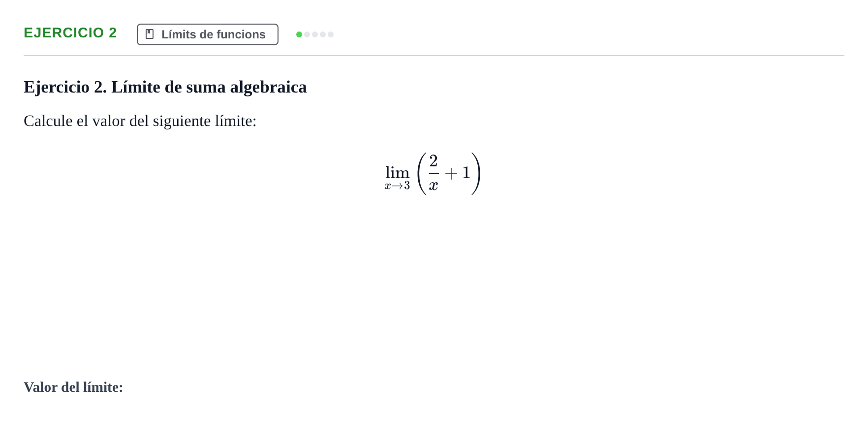Click the denominator x in the fraction
The height and width of the screenshot is (441, 868).
(434, 186)
